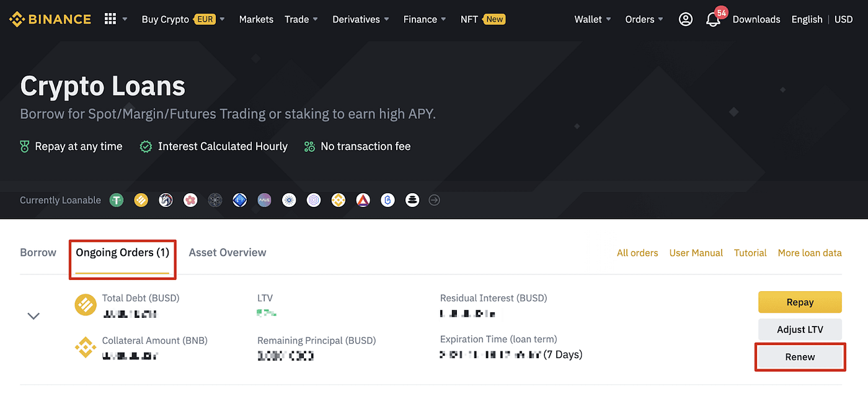Select the Cosmos atom coin icon
This screenshot has height=417, width=868.
[215, 200]
